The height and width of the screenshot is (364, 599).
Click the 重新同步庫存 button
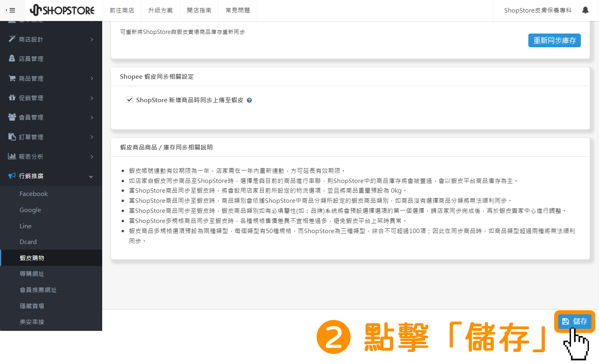coord(554,40)
